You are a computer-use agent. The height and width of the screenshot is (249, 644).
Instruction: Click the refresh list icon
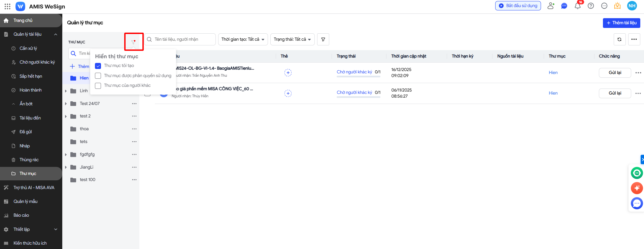point(619,39)
